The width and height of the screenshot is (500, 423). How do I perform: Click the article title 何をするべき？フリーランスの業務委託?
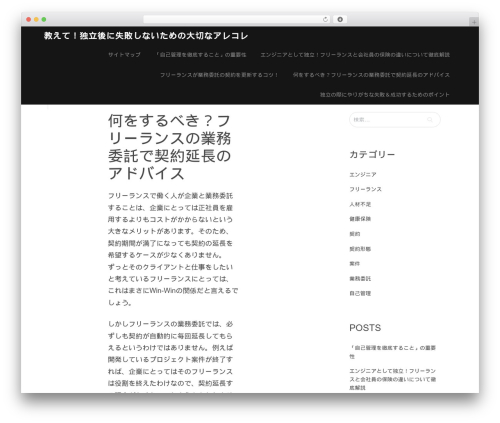pos(170,147)
